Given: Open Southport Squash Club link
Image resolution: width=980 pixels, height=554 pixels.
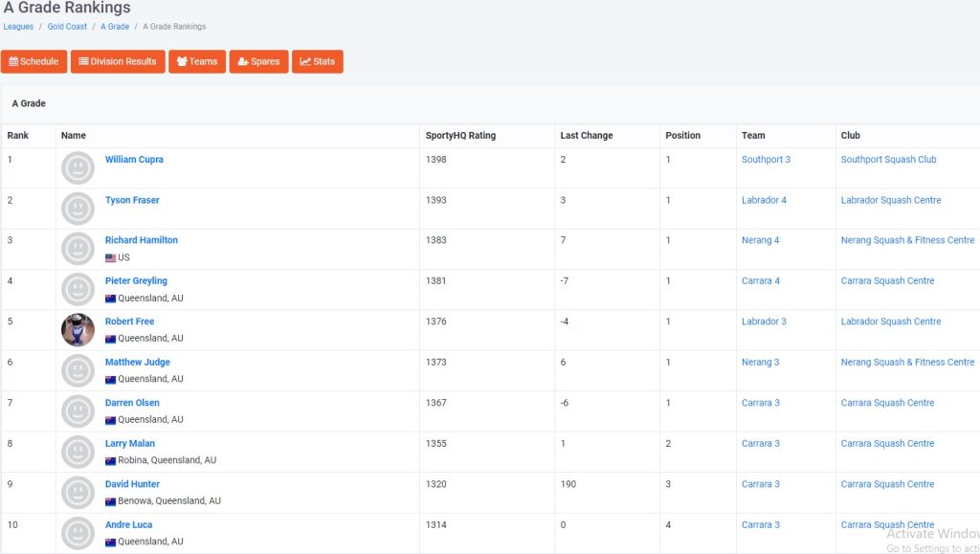Looking at the screenshot, I should (889, 159).
